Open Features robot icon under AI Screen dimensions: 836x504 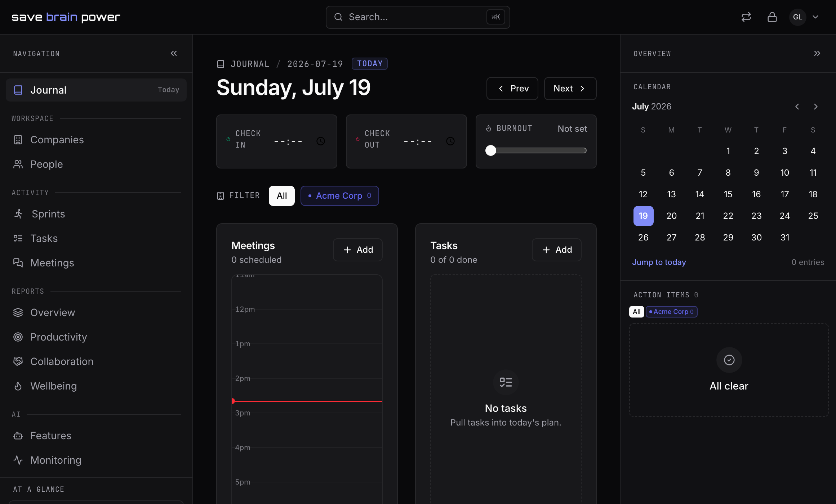[x=18, y=436]
